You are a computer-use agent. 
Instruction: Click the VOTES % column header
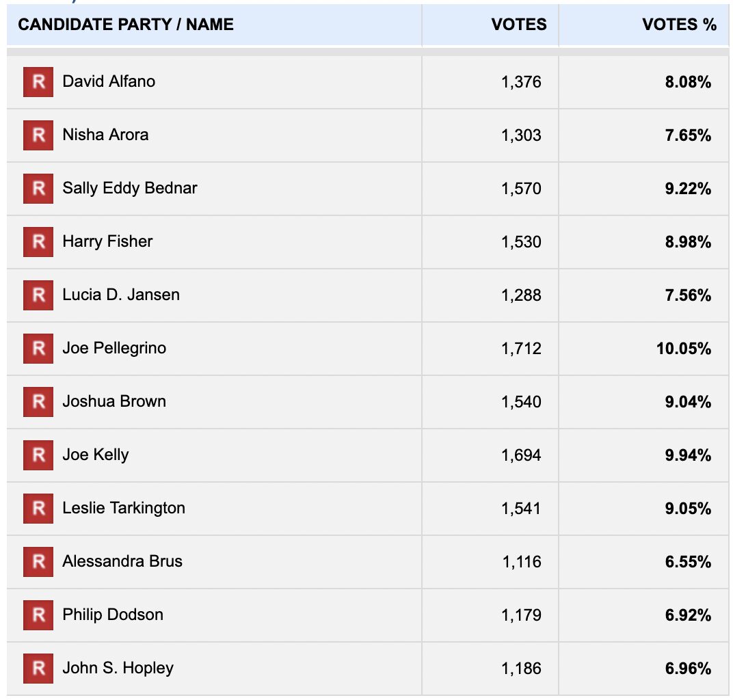[x=679, y=25]
